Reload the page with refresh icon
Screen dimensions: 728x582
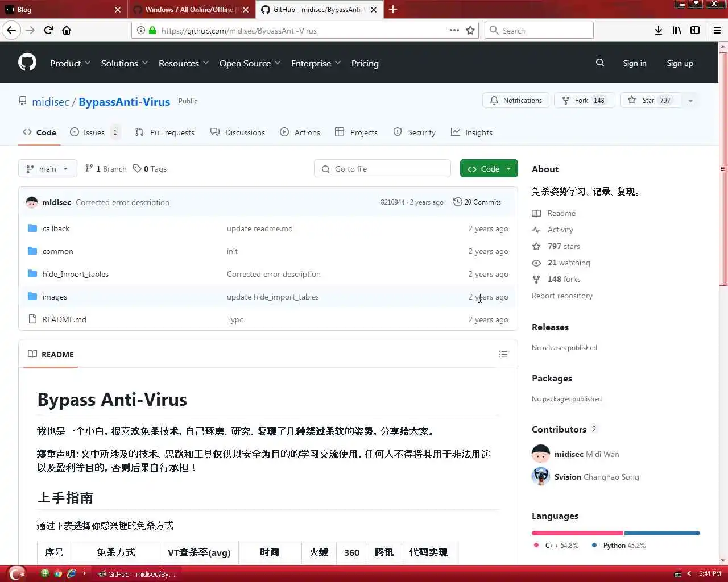[49, 30]
